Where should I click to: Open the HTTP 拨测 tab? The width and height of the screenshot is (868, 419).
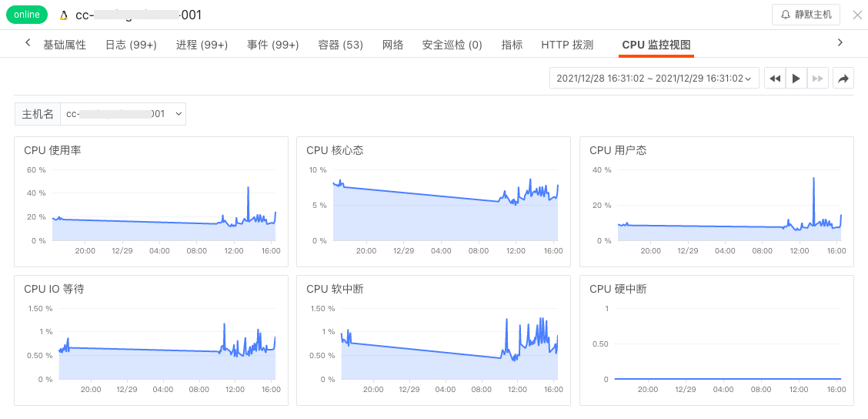tap(567, 45)
